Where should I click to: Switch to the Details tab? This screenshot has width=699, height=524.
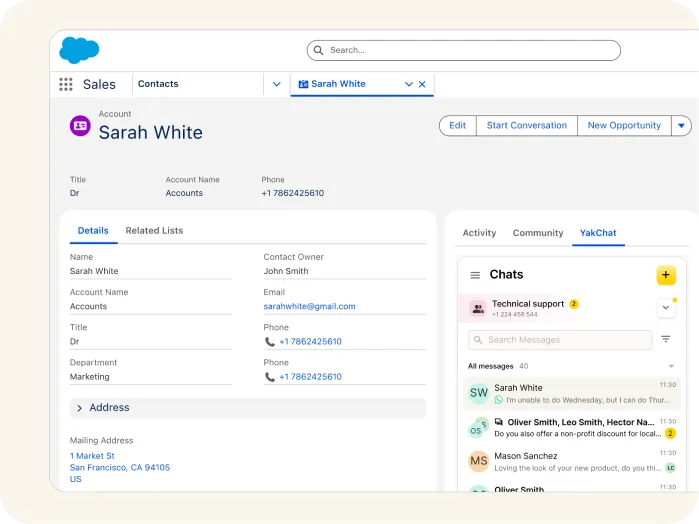[x=93, y=231]
